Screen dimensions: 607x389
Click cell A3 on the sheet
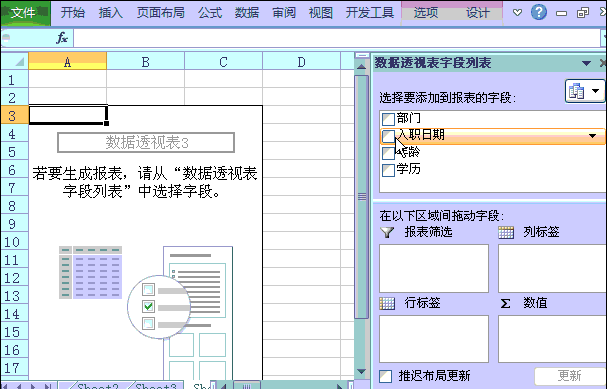(68, 115)
